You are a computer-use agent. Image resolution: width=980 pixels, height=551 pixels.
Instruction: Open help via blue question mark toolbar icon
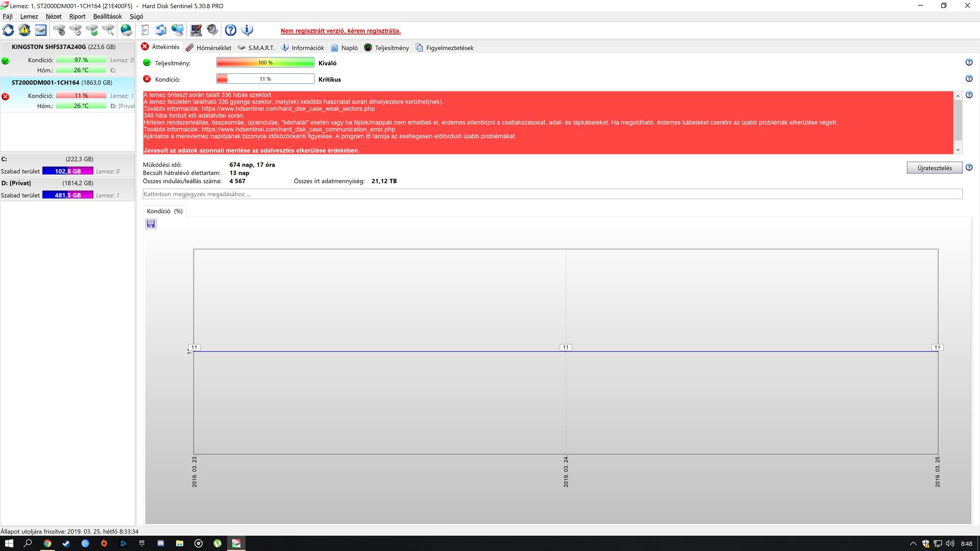click(230, 30)
